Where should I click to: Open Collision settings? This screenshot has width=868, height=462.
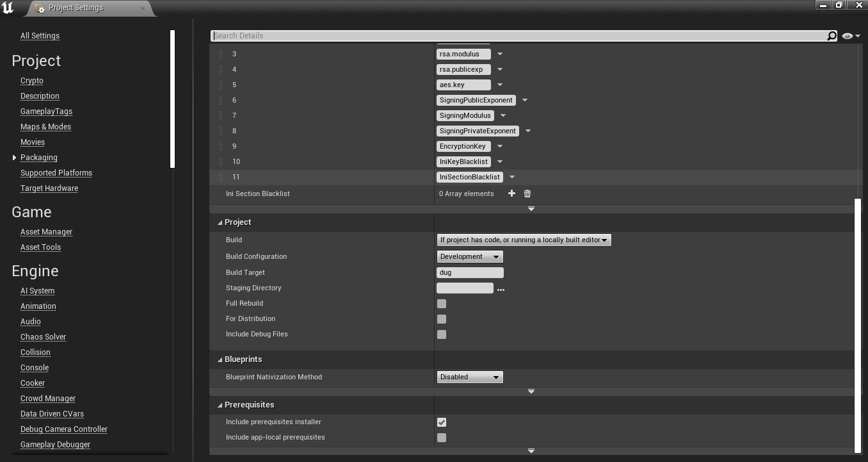click(35, 352)
